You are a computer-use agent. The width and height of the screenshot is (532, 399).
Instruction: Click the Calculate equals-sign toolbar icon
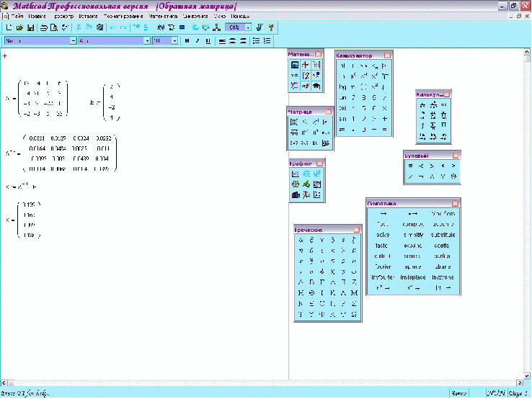182,27
